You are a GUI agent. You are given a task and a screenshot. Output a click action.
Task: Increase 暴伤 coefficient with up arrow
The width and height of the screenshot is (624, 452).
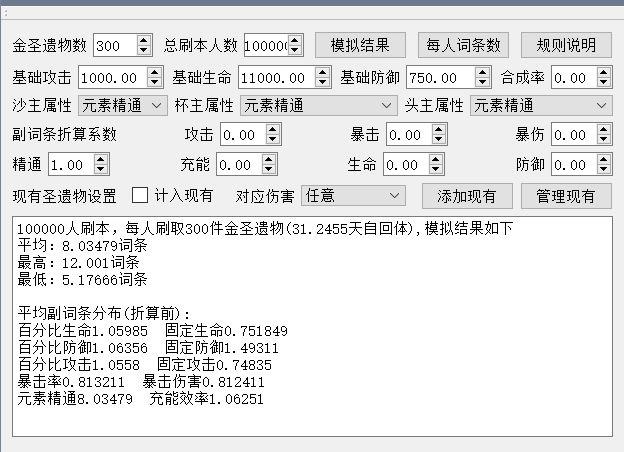point(603,129)
